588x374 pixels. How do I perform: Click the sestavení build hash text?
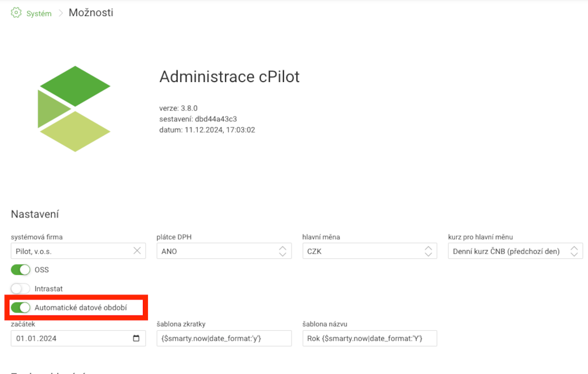tap(198, 119)
